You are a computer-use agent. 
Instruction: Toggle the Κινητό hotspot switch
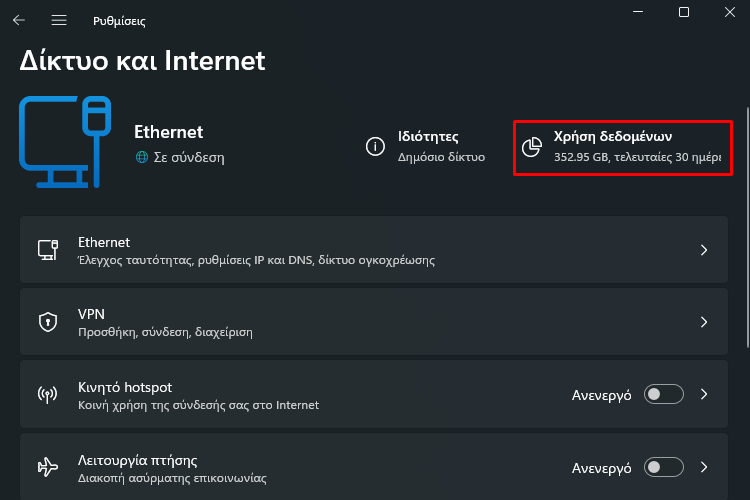tap(663, 394)
